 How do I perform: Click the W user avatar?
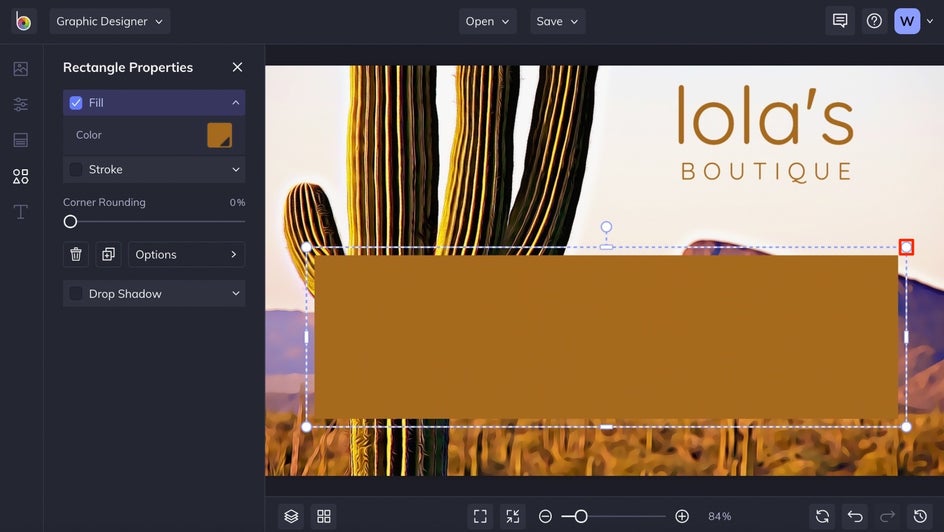907,21
